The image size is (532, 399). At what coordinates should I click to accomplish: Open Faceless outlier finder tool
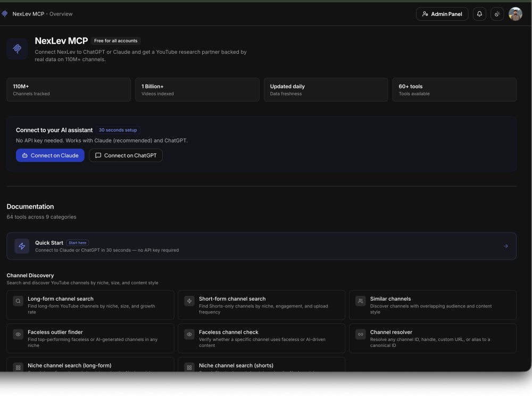pos(90,338)
